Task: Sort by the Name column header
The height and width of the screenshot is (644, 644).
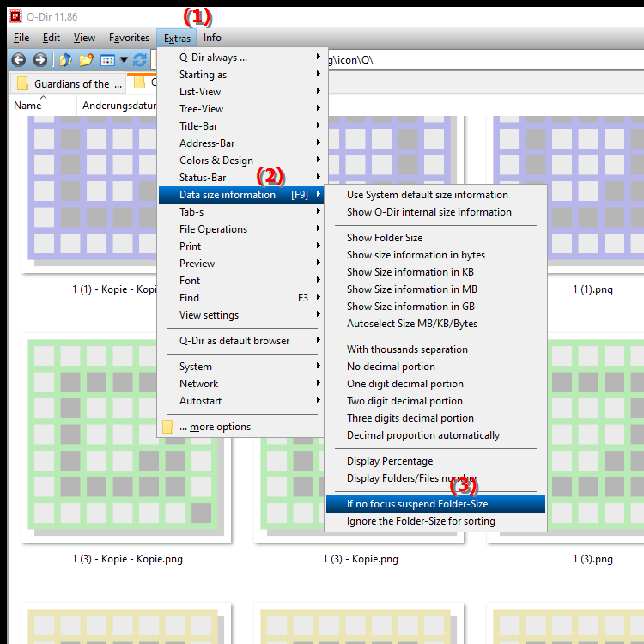Action: (x=42, y=105)
